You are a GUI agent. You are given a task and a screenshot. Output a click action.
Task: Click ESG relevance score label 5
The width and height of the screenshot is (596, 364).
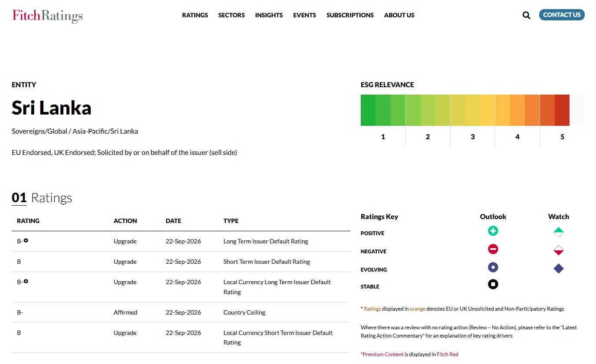point(562,137)
